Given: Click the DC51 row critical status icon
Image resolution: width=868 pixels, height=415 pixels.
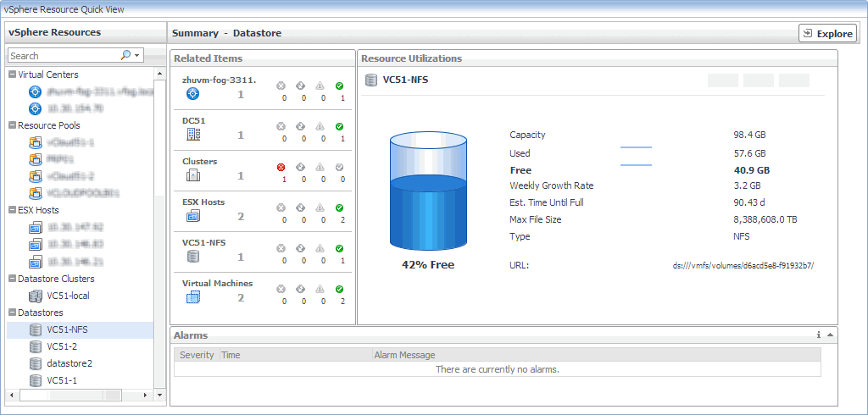Looking at the screenshot, I should tap(301, 126).
